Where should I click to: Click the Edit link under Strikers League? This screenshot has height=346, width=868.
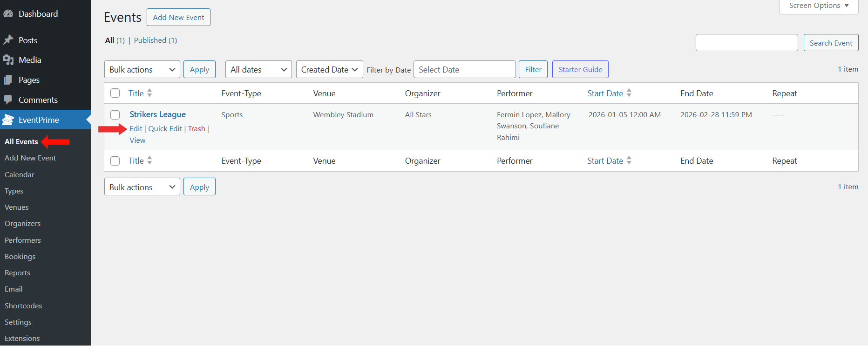(x=136, y=129)
